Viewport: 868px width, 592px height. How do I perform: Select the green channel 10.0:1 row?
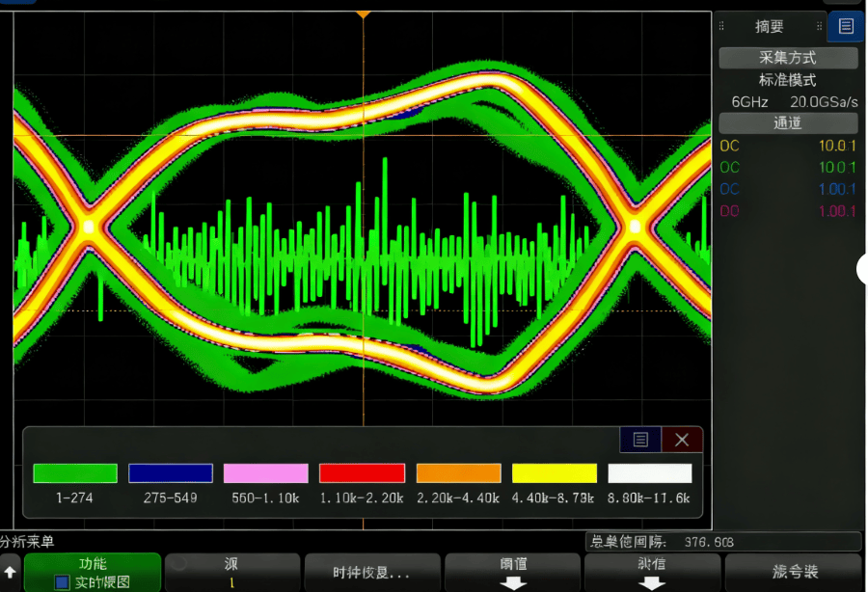click(x=788, y=168)
